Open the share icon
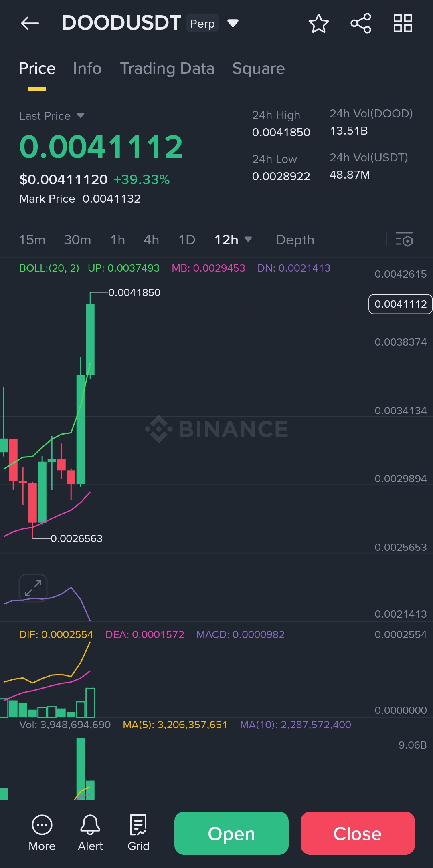 (361, 23)
